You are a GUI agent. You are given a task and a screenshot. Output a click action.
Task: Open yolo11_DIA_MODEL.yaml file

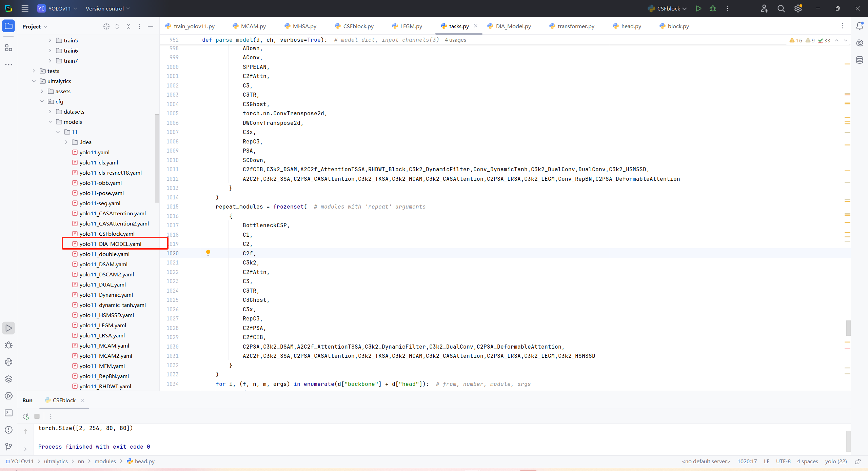[x=110, y=244]
